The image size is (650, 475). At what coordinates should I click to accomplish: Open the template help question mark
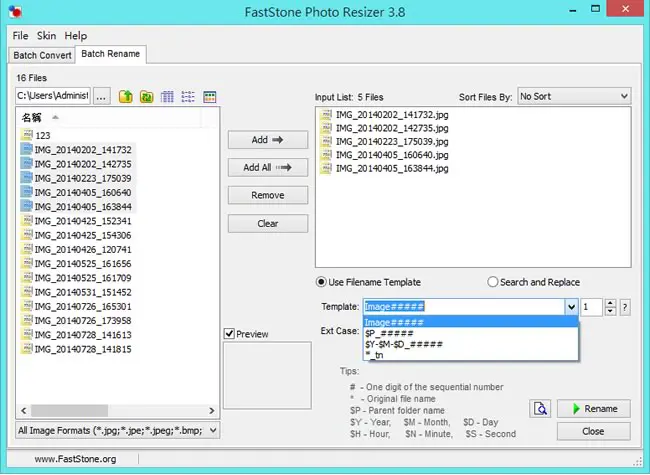click(625, 308)
